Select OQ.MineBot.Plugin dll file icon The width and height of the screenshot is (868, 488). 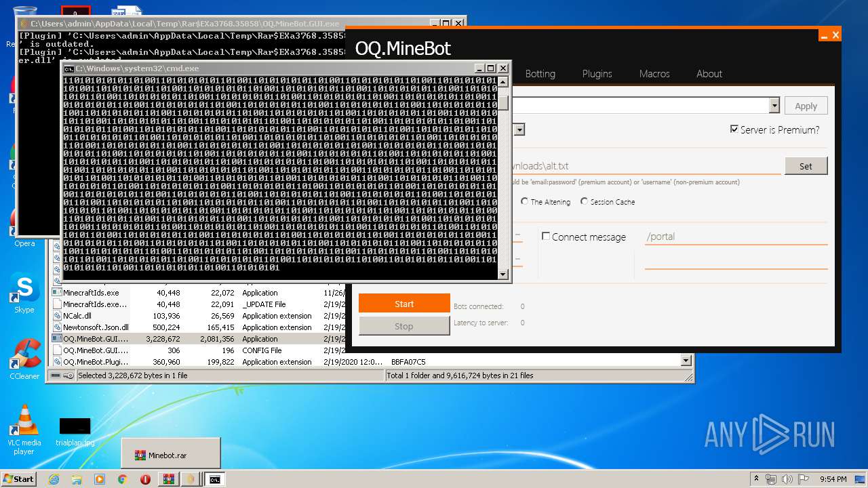click(58, 362)
